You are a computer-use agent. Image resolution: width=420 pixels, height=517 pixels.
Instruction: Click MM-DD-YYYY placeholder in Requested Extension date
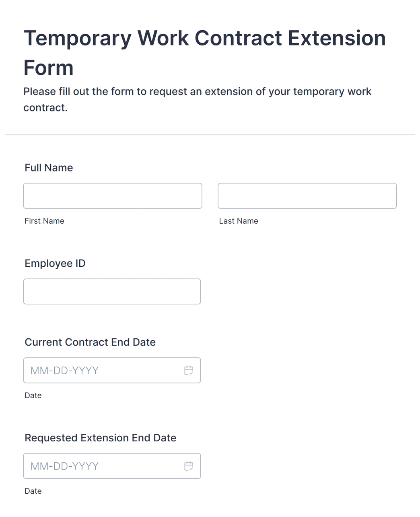pos(65,466)
